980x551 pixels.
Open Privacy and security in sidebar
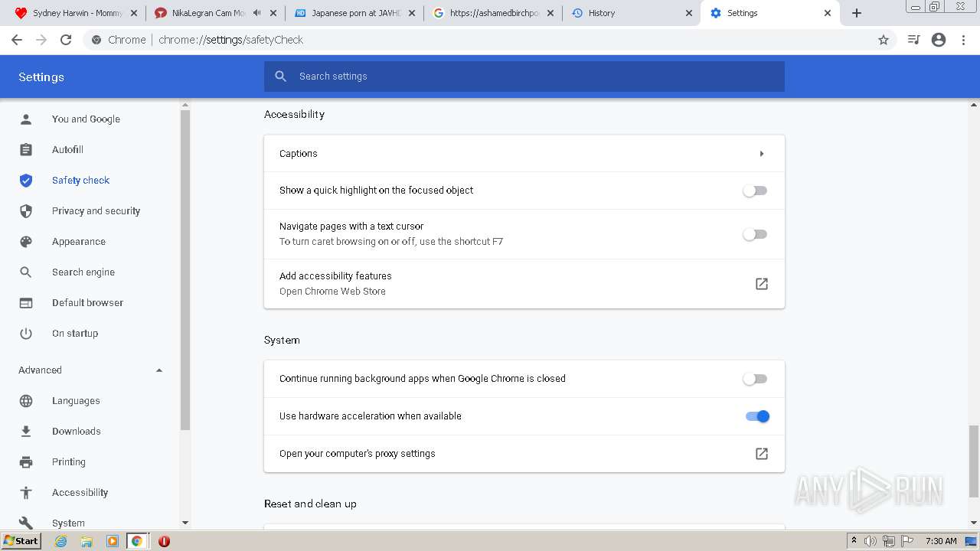tap(96, 211)
